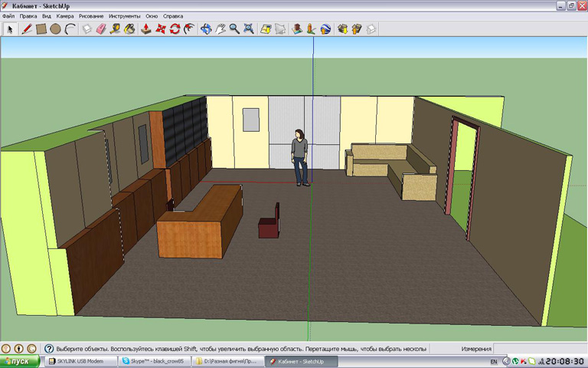Activate the Orbit camera tool
This screenshot has height=368, width=588.
(x=205, y=29)
